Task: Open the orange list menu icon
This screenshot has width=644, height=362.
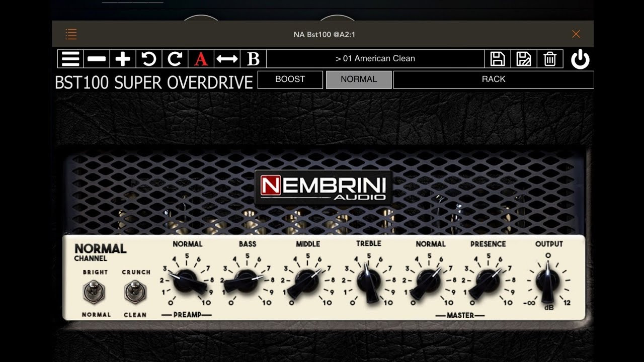Action: coord(71,34)
